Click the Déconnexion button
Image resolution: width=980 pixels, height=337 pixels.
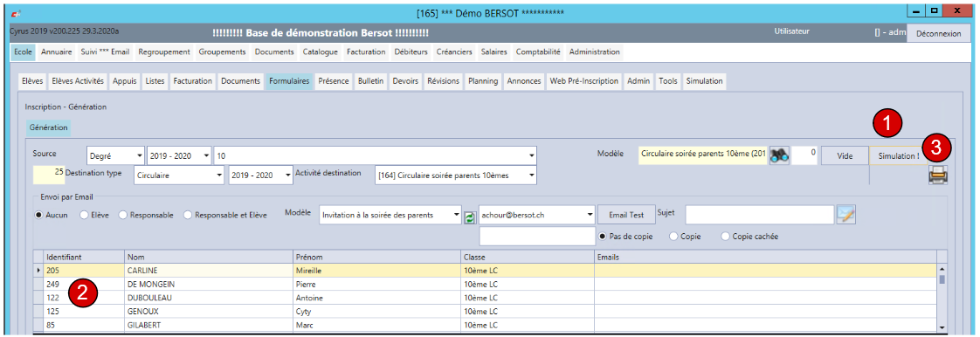point(939,34)
